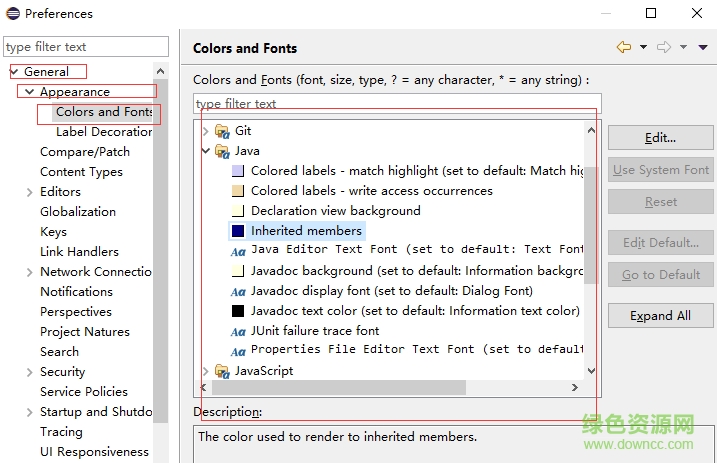Click the JUnit failure trace font icon

pyautogui.click(x=238, y=331)
